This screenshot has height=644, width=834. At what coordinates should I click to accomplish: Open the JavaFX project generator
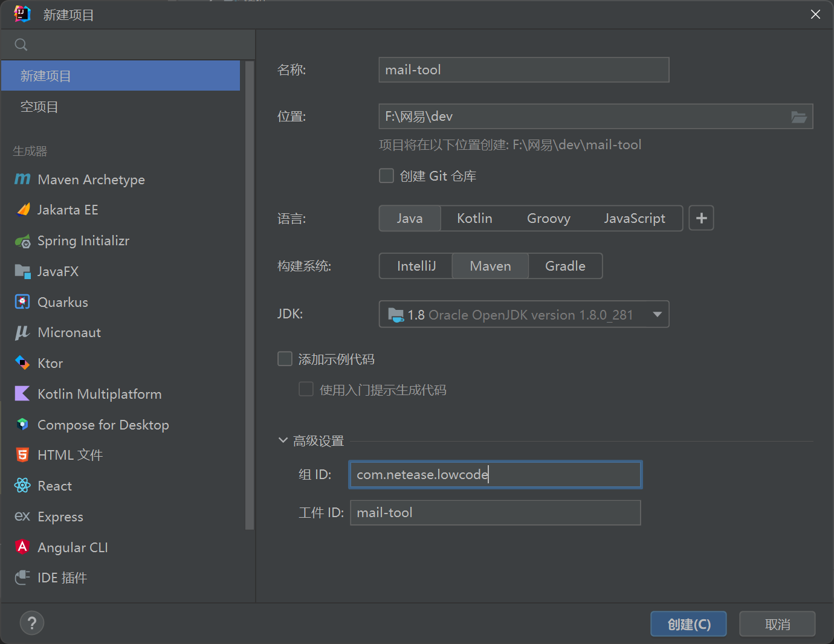tap(58, 271)
